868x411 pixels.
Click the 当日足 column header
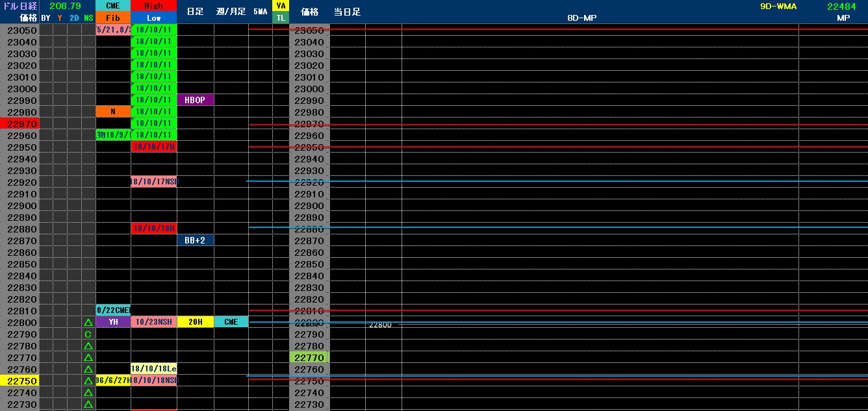[347, 12]
